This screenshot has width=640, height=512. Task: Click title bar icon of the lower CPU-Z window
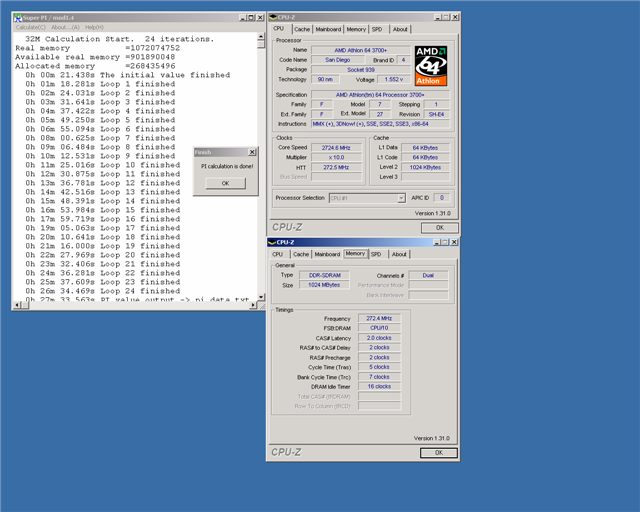tap(274, 242)
